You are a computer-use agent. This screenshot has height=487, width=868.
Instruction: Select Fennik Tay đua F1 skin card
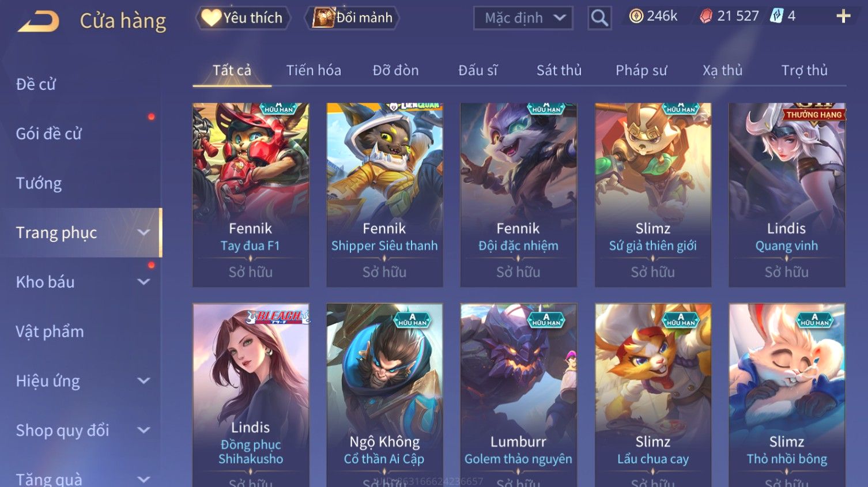point(251,195)
